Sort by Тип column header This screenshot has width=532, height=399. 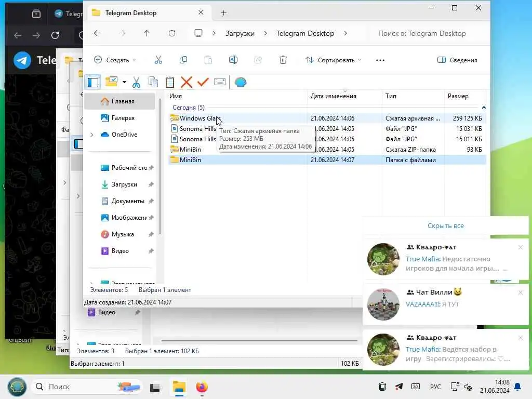[413, 96]
